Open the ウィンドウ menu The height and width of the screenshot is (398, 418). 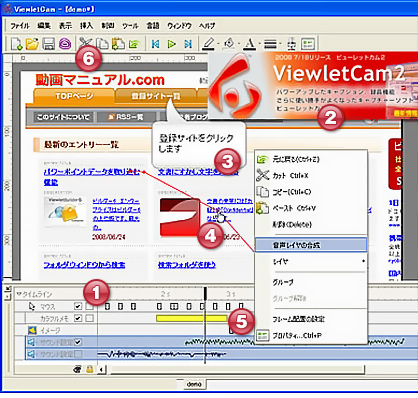point(179,26)
